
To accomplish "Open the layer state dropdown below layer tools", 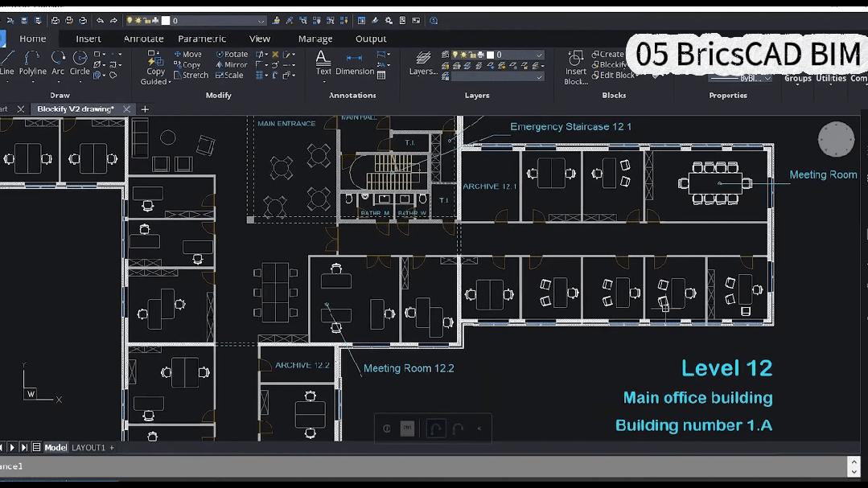I will pyautogui.click(x=539, y=77).
